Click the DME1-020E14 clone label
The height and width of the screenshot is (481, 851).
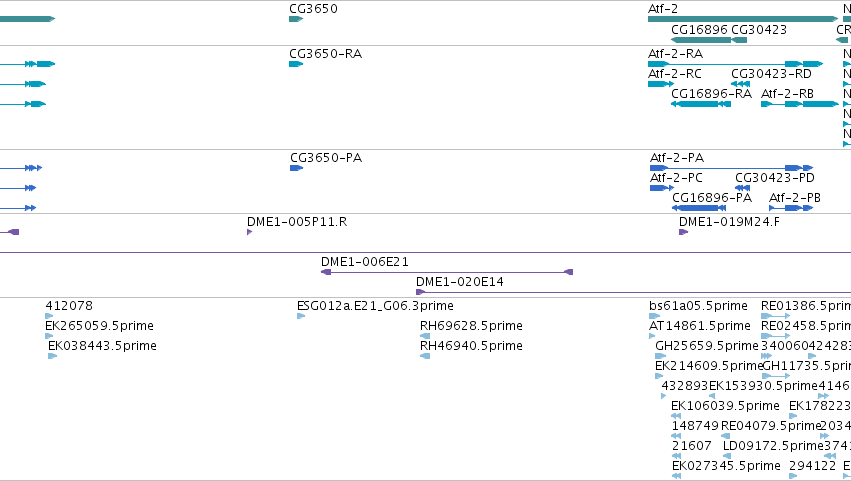(460, 282)
